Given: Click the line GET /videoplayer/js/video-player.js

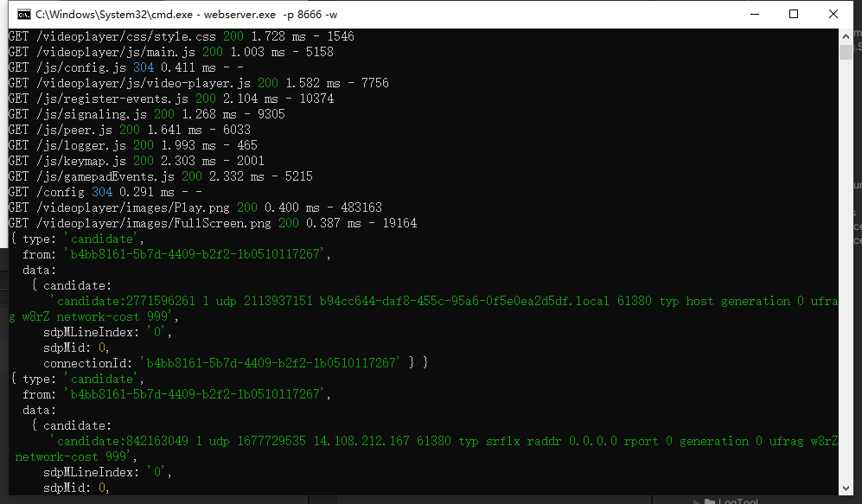Looking at the screenshot, I should (x=199, y=83).
